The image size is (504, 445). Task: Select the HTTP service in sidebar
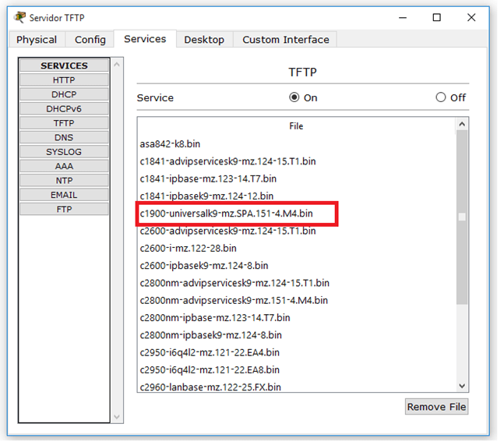(x=64, y=80)
